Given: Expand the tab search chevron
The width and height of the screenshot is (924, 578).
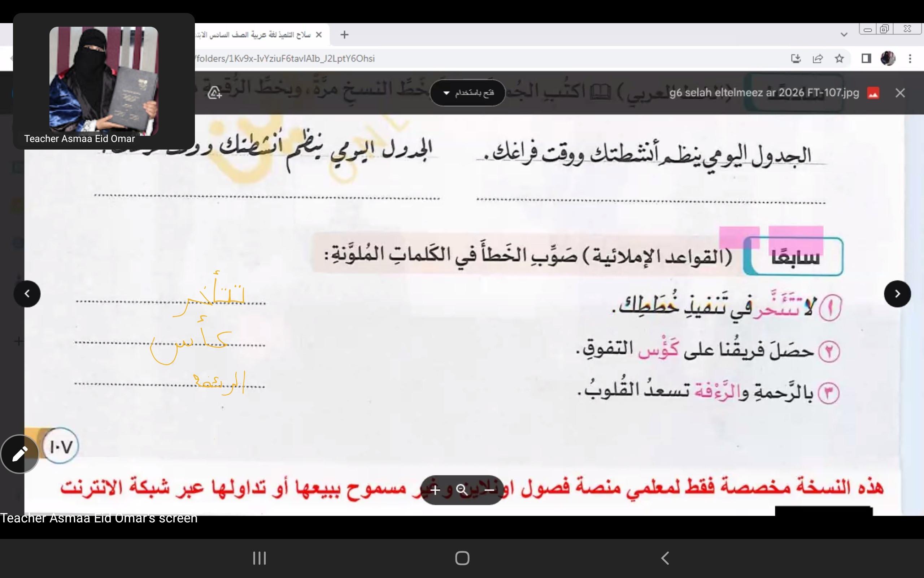Looking at the screenshot, I should pyautogui.click(x=844, y=35).
